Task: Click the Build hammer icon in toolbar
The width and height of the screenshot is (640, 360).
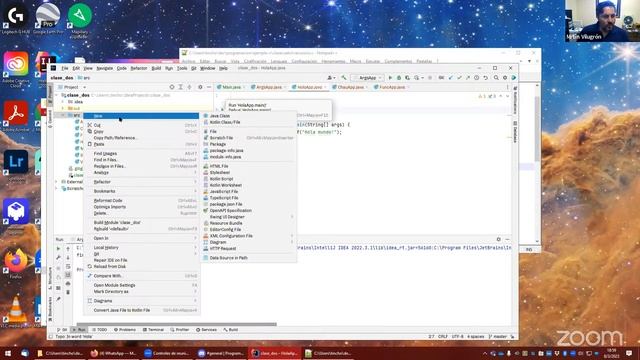Action: 344,78
